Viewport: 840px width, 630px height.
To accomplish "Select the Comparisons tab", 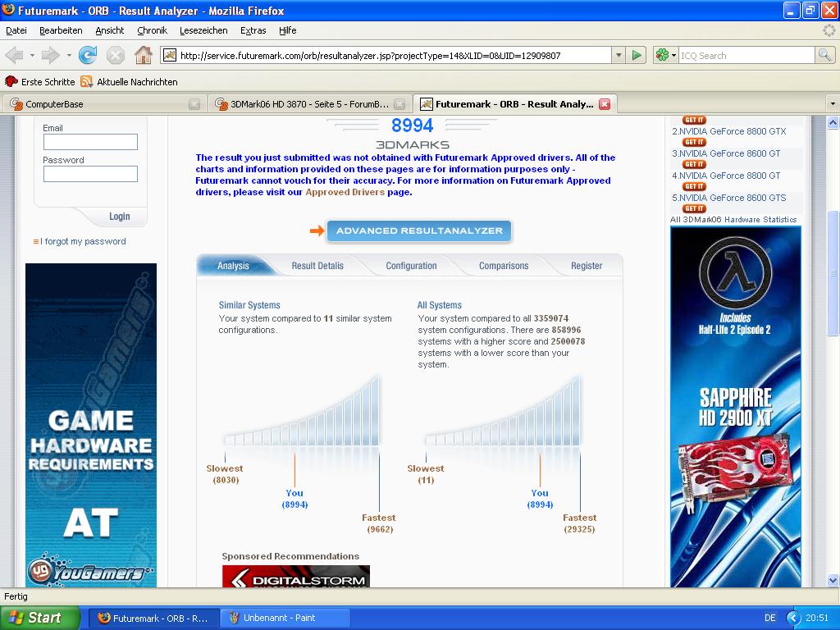I will (504, 266).
